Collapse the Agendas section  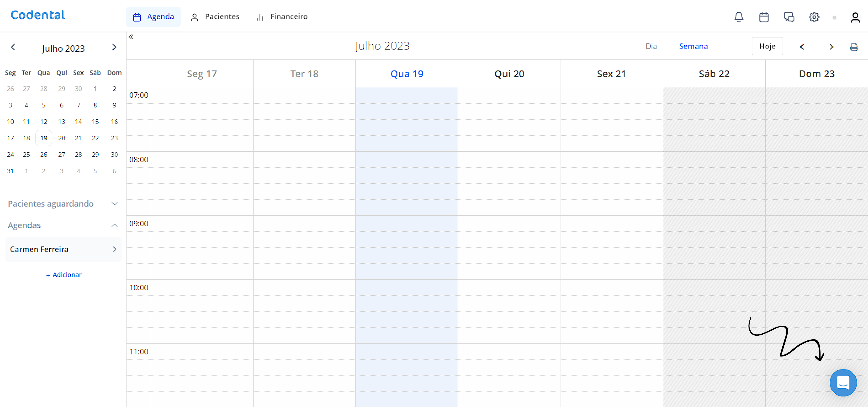tap(114, 225)
